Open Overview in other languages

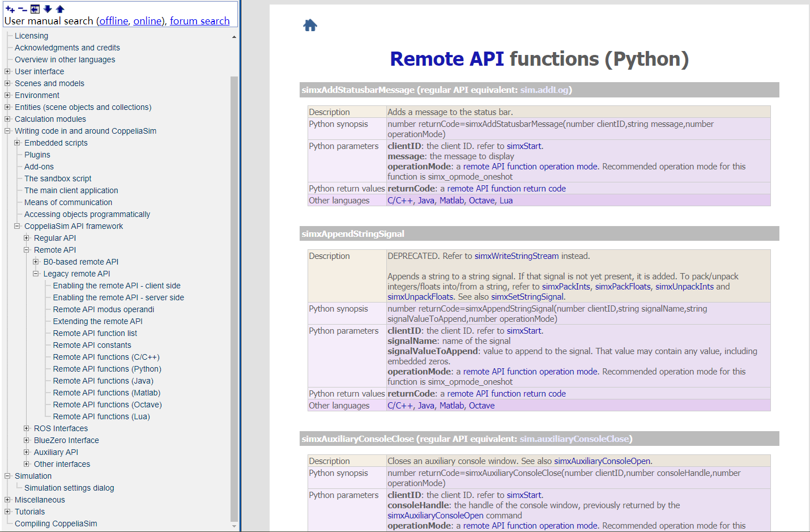click(65, 59)
